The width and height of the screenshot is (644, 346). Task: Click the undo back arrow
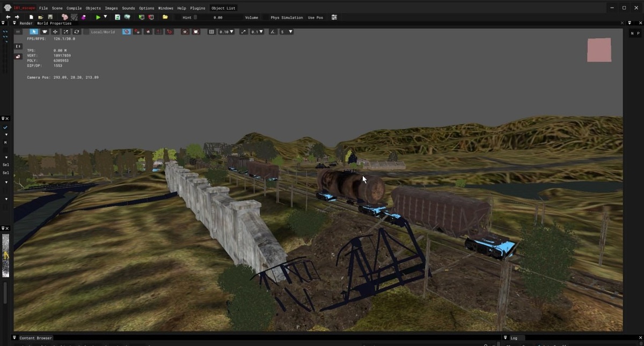coord(8,17)
